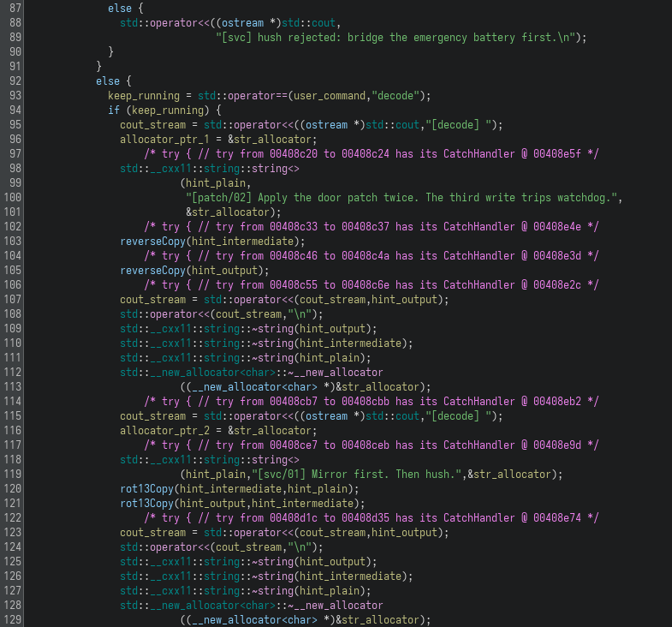Click hint_output on line 123
This screenshot has width=672, height=627.
[x=404, y=532]
